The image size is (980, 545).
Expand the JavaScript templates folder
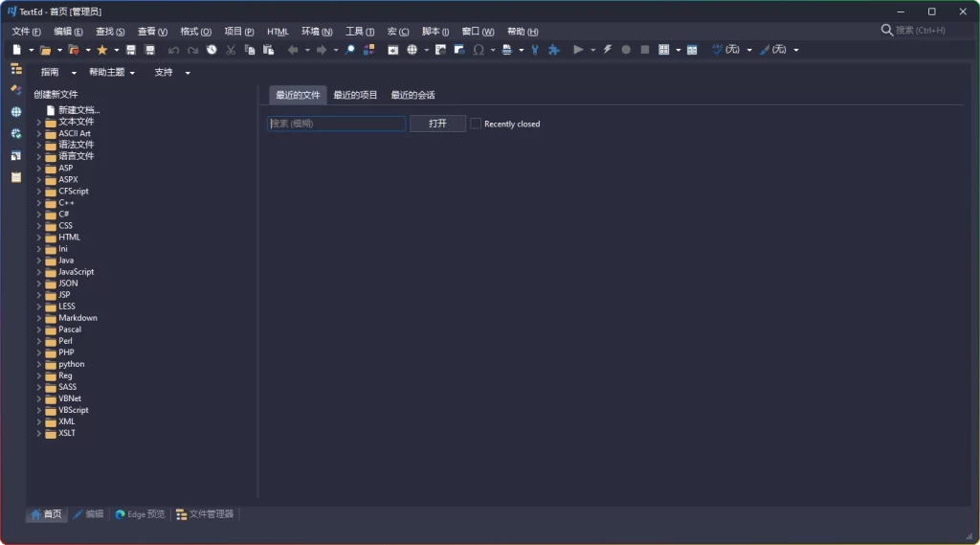pyautogui.click(x=39, y=272)
